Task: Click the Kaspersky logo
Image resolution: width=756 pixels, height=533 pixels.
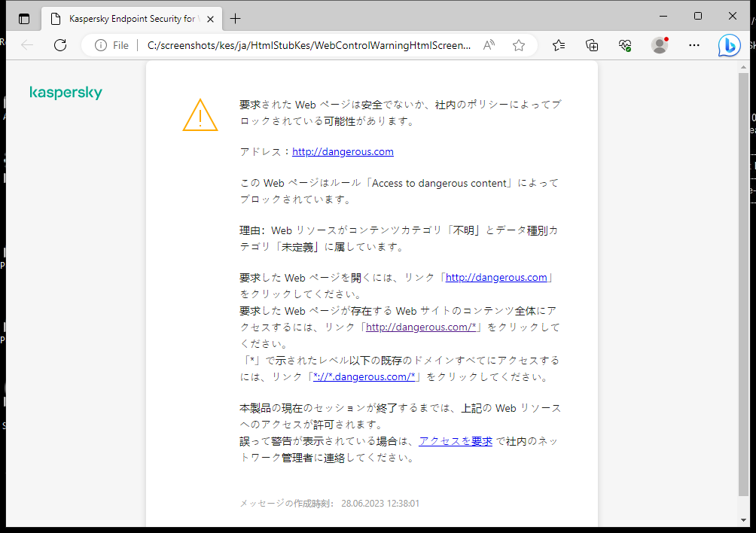Action: tap(66, 93)
